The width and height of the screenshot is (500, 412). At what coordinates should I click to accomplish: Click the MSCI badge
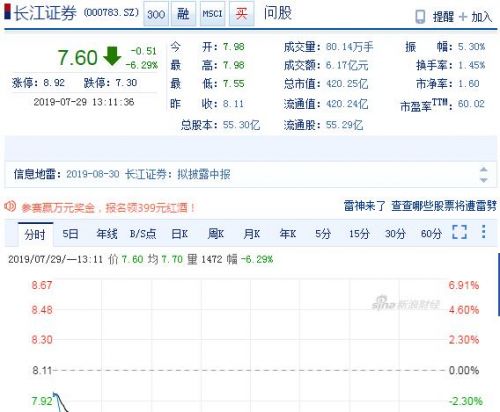(x=212, y=14)
